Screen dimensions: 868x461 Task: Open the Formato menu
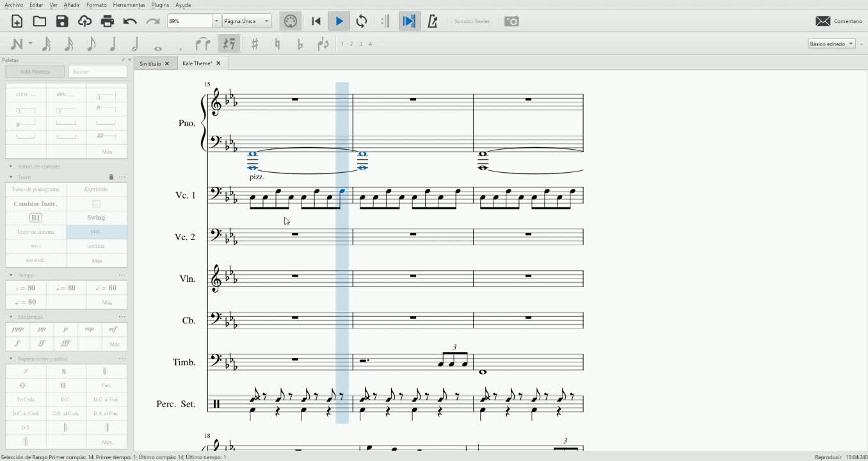click(x=97, y=4)
